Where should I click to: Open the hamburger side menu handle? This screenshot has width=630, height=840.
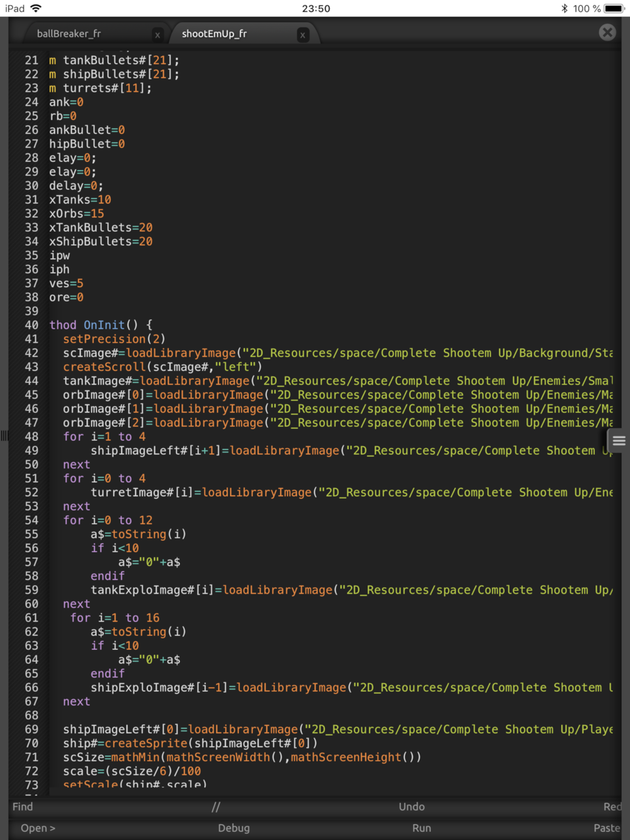[x=619, y=441]
